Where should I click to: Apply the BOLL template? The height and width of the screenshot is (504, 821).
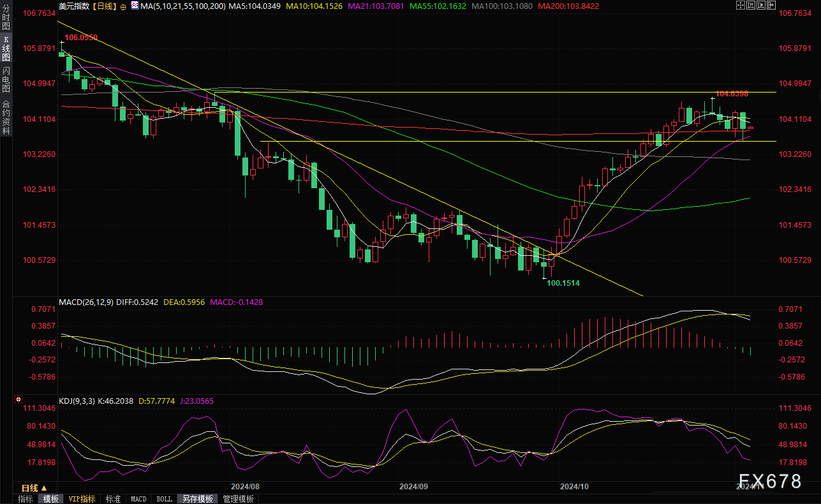coord(164,499)
